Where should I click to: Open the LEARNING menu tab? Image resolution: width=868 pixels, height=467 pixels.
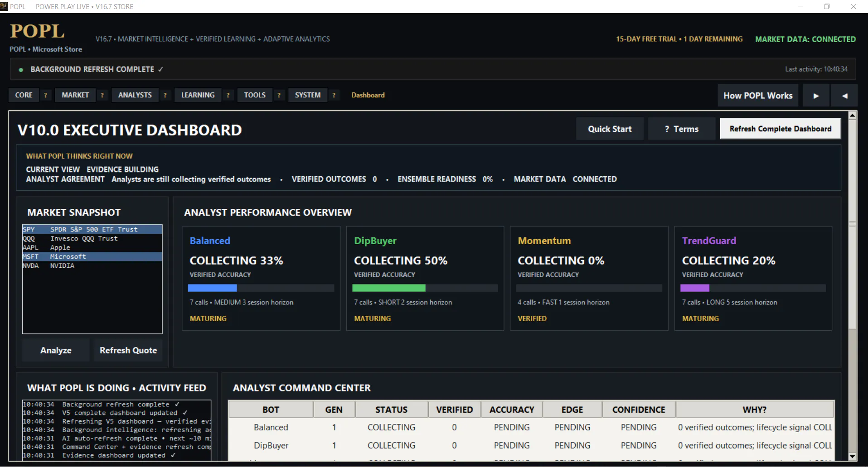(198, 95)
